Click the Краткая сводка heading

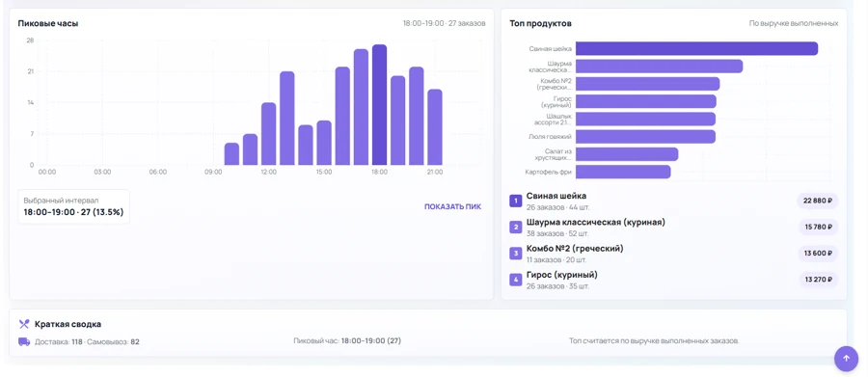point(68,324)
